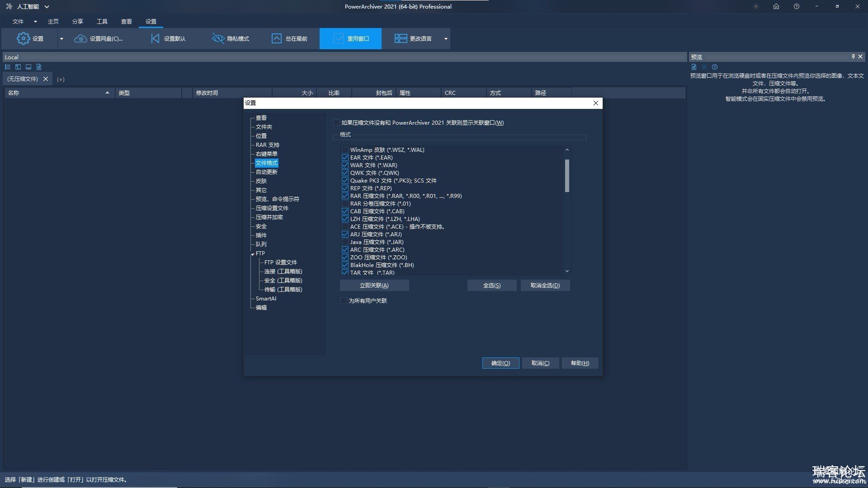Click format list scroll up arrow
This screenshot has width=868, height=488.
[x=567, y=150]
